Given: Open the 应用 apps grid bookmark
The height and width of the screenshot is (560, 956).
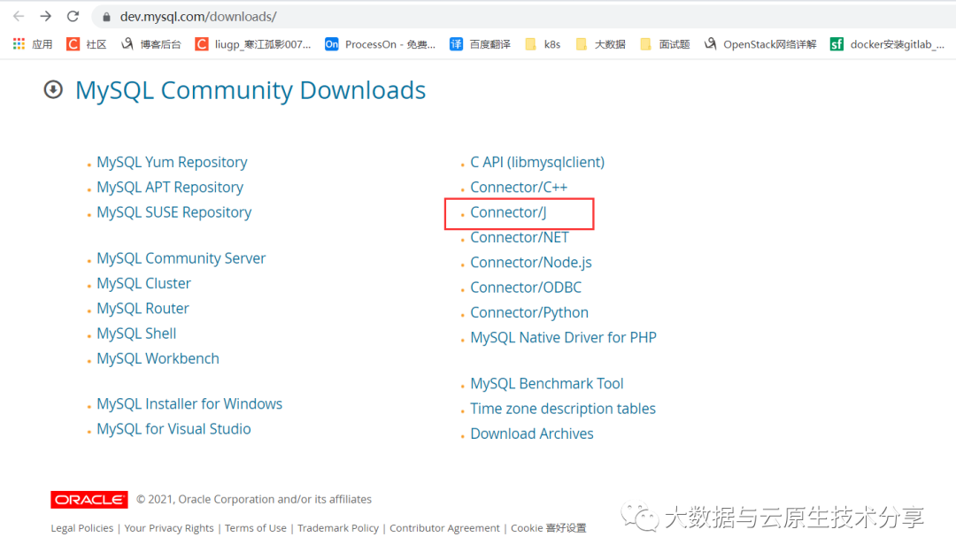Looking at the screenshot, I should tap(33, 44).
